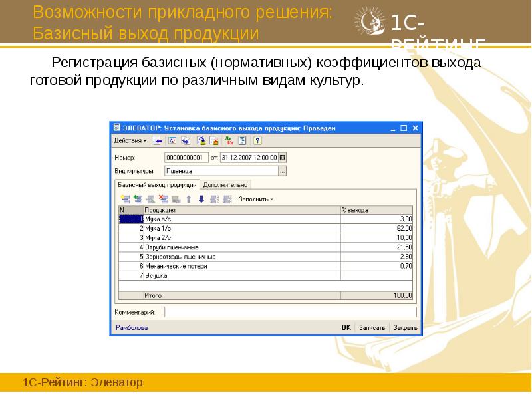This screenshot has height=399, width=532.
Task: Show document postings via Дт/Кт icon
Action: (229, 140)
